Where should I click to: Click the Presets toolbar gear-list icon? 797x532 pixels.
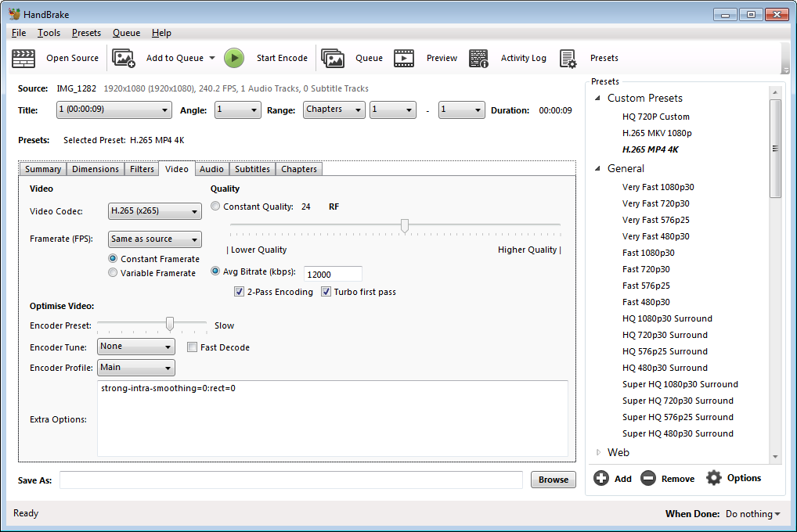568,59
